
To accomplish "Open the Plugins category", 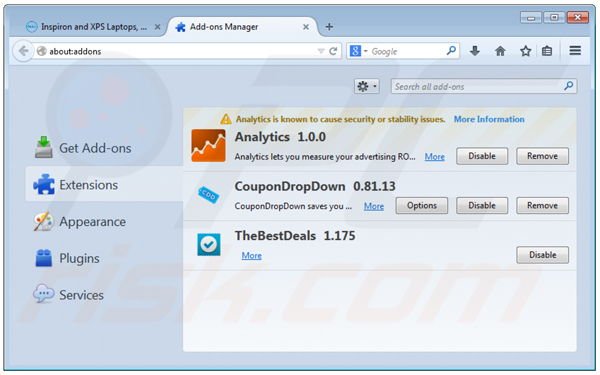I will pyautogui.click(x=67, y=258).
